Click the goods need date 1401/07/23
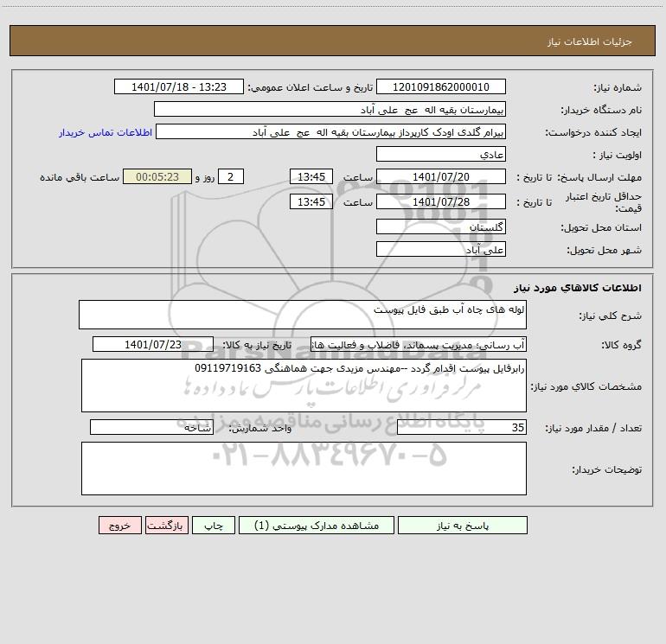Image resolution: width=666 pixels, height=644 pixels. [x=153, y=344]
